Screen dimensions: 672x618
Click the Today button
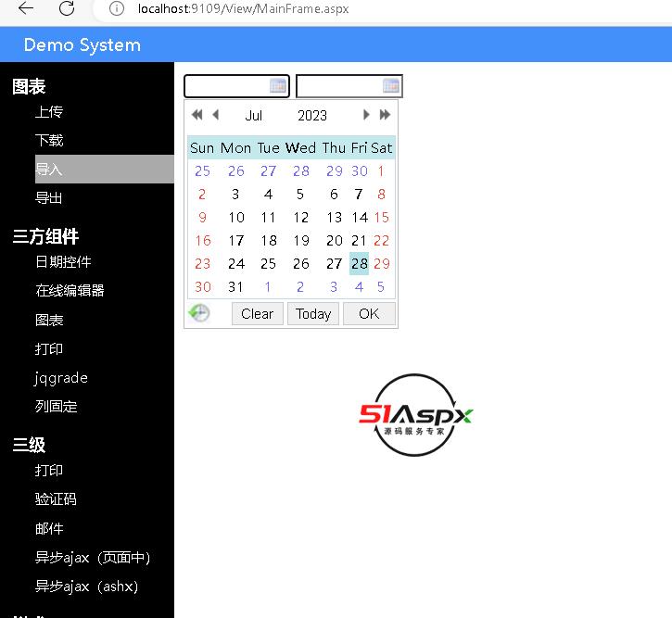pos(313,314)
